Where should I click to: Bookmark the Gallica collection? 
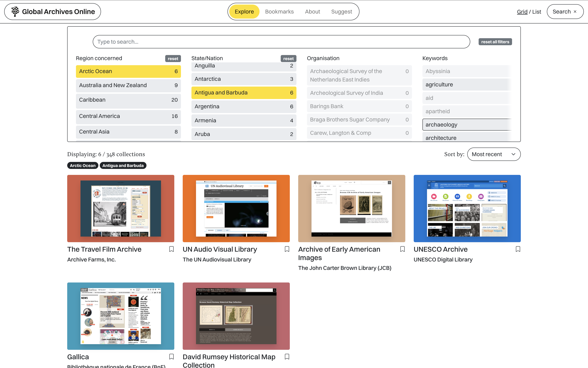click(x=171, y=357)
